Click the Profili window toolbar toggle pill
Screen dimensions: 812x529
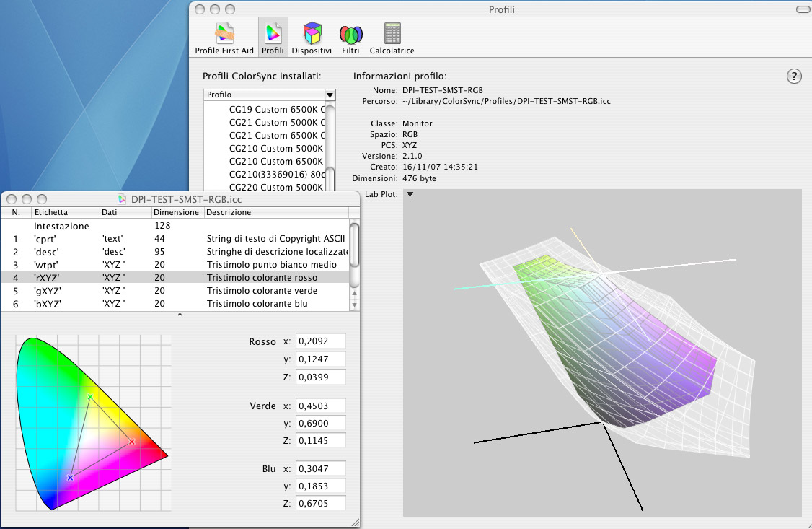click(x=804, y=9)
